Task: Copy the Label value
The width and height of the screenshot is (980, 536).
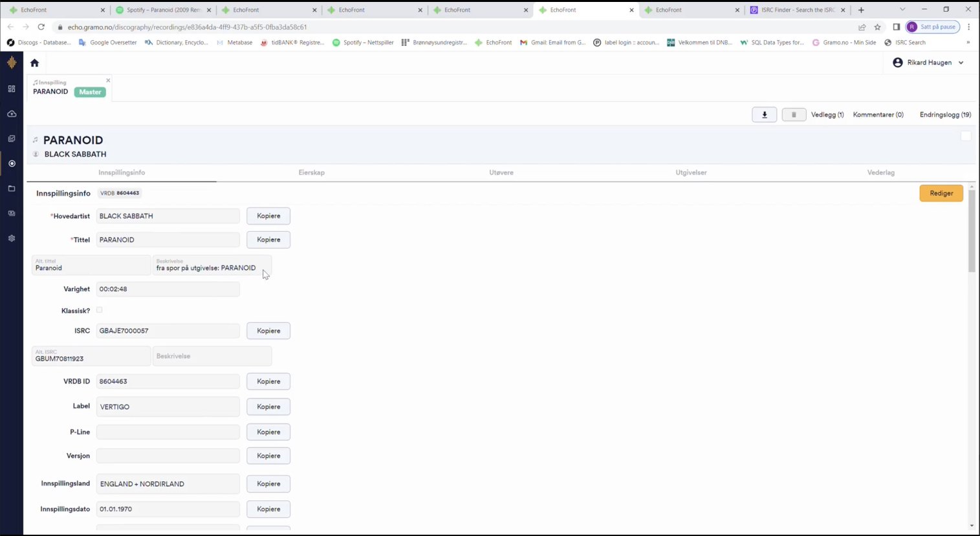Action: point(268,407)
